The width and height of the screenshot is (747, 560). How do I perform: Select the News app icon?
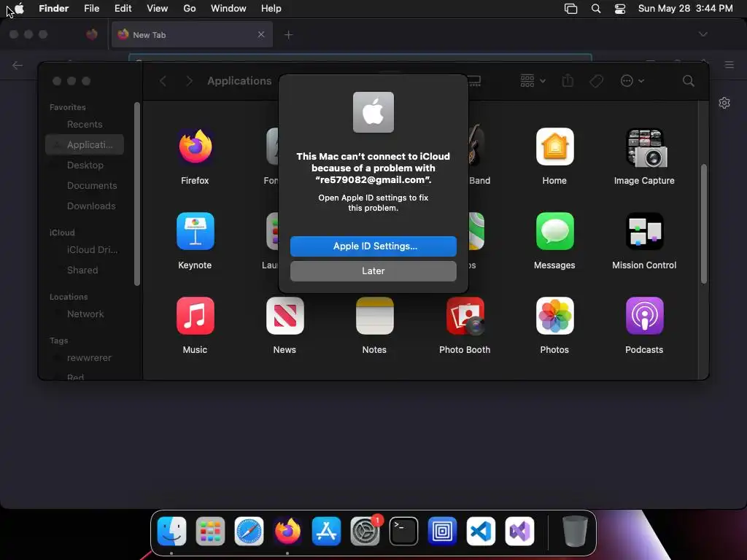285,316
